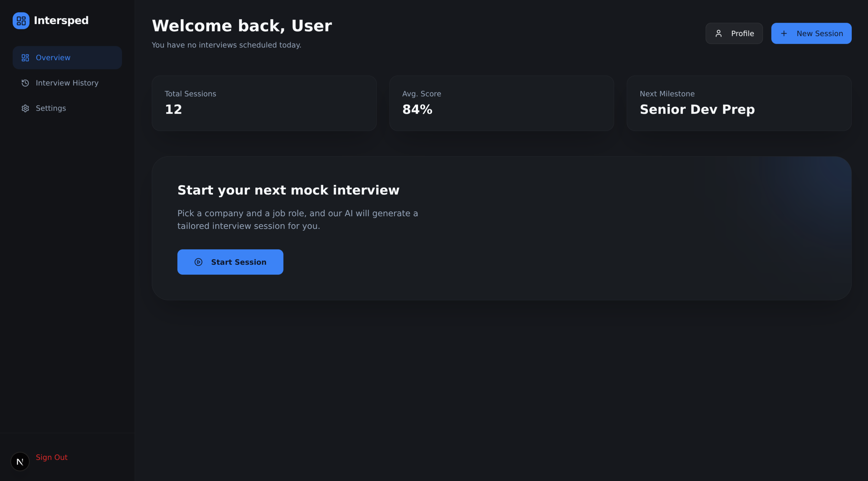This screenshot has width=868, height=481.
Task: Select the Avg. Score card
Action: (501, 103)
